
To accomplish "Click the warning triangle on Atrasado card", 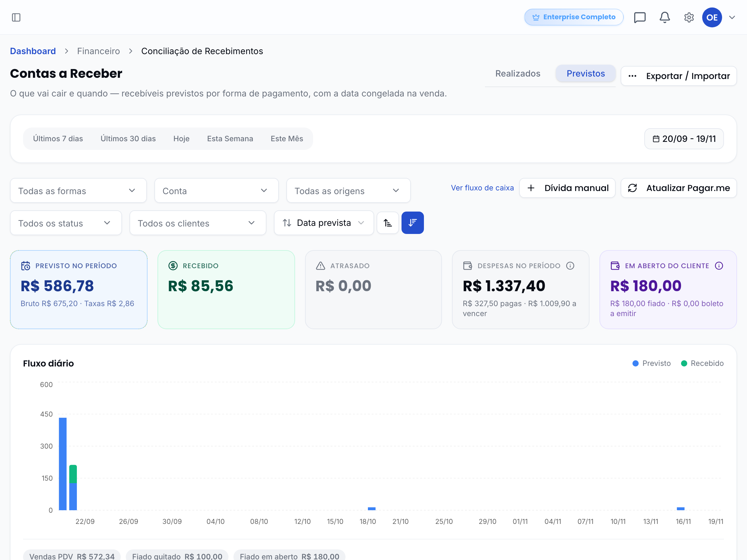I will (x=320, y=266).
